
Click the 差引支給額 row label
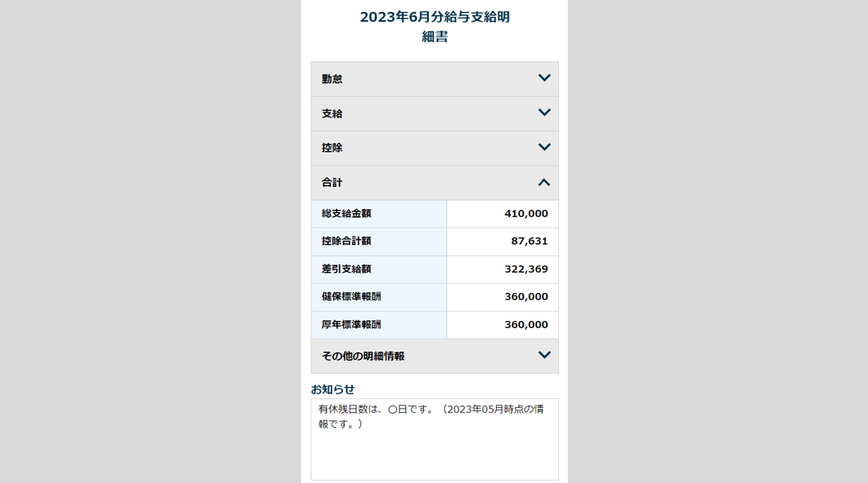pos(347,269)
